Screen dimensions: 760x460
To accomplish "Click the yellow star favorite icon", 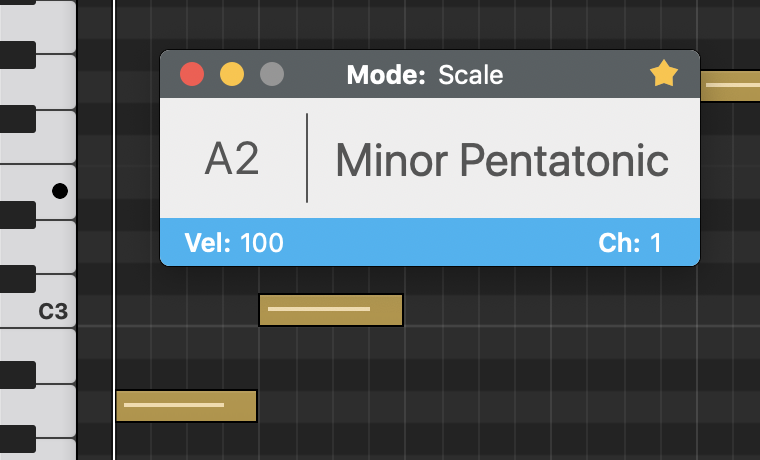I will click(x=663, y=74).
